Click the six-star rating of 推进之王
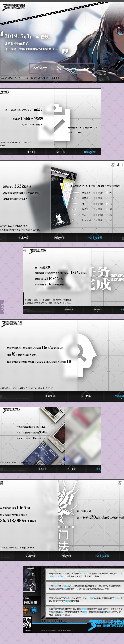 point(76,192)
